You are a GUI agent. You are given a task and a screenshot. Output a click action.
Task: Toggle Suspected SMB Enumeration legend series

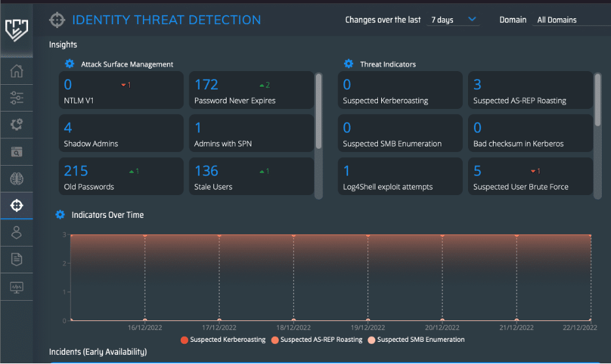coord(416,340)
